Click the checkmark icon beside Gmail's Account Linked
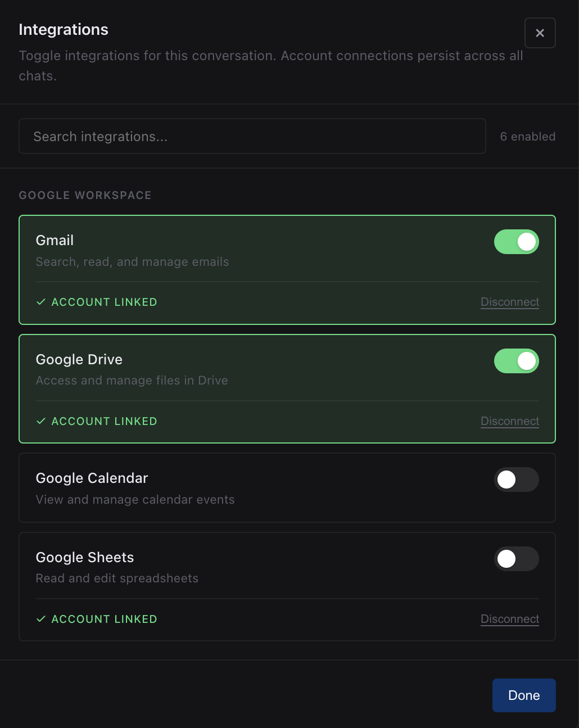 tap(40, 302)
